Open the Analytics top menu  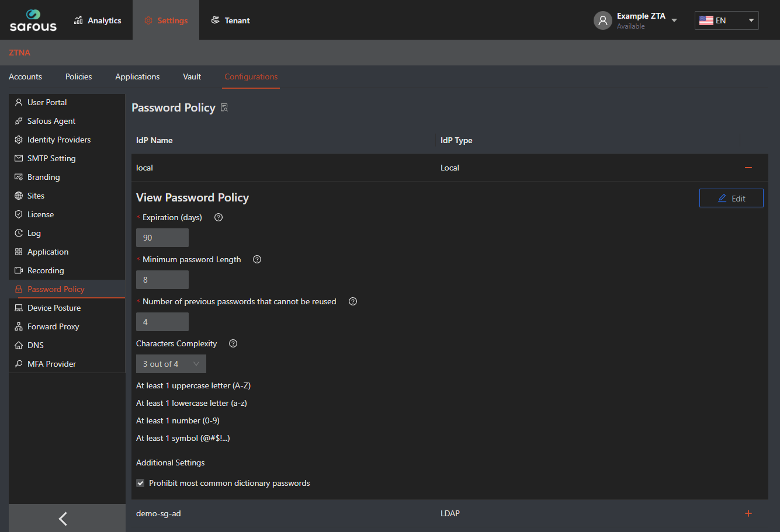coord(98,20)
